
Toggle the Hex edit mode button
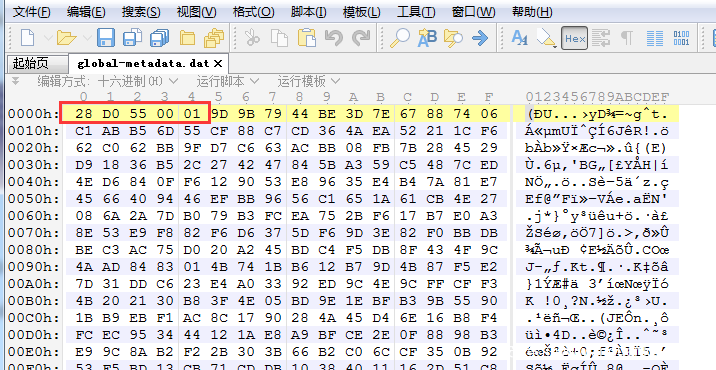coord(574,38)
